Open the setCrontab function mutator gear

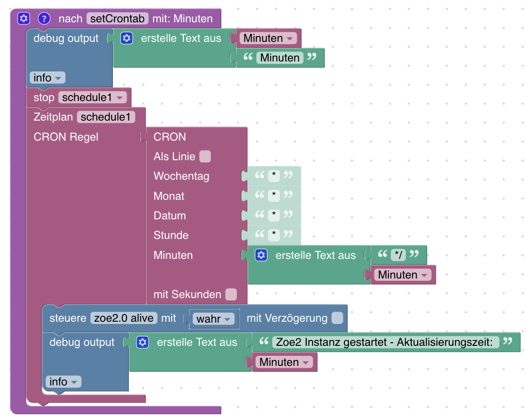point(24,18)
